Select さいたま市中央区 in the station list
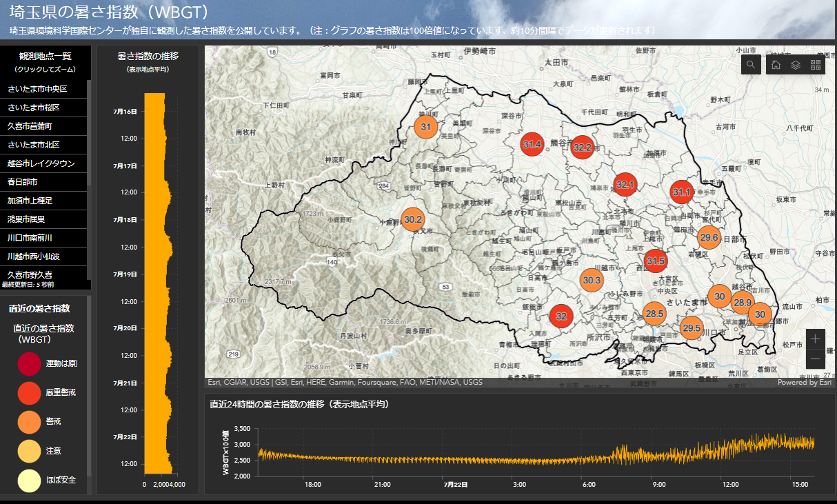 (37, 89)
